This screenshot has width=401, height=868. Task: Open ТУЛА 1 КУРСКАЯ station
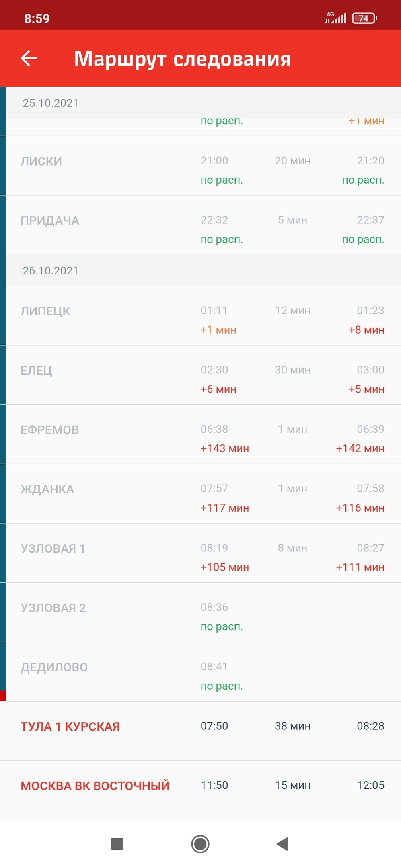click(70, 727)
